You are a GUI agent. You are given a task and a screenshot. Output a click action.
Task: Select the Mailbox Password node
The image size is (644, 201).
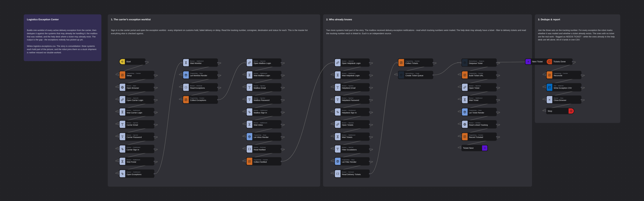tap(264, 100)
